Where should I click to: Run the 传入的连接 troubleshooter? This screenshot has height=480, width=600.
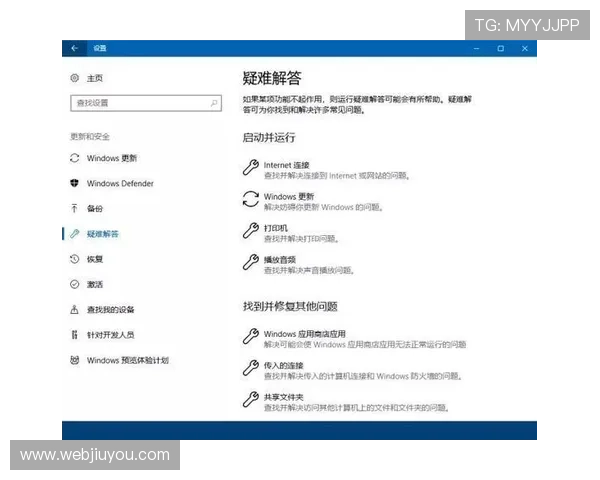[284, 366]
